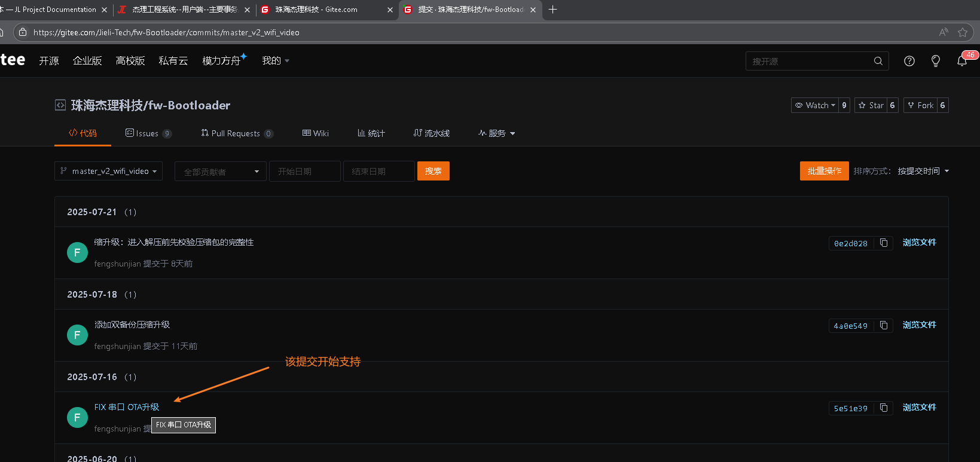Click avatar of the 2025-07-21 commit
The width and height of the screenshot is (980, 462).
pos(77,252)
